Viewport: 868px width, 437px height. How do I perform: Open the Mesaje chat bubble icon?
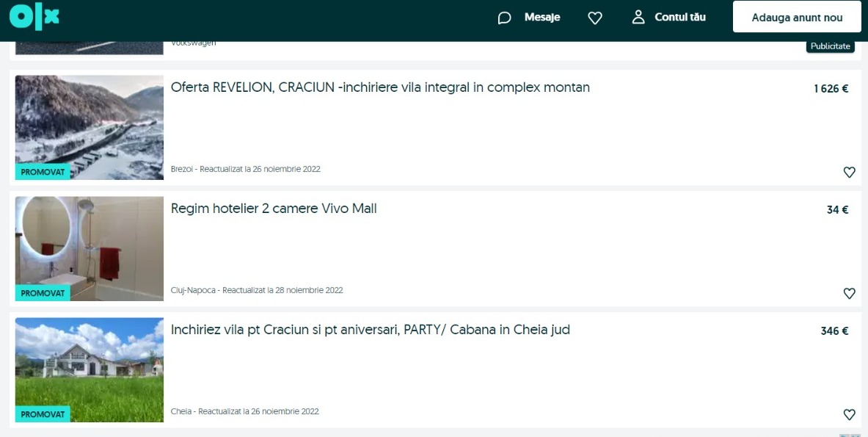pos(505,17)
